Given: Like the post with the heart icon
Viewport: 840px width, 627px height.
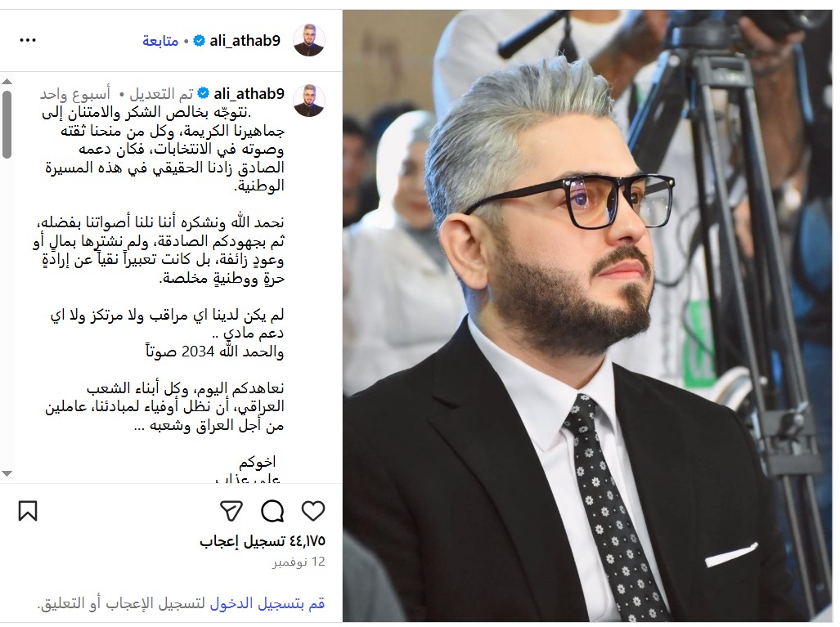Looking at the screenshot, I should (313, 511).
